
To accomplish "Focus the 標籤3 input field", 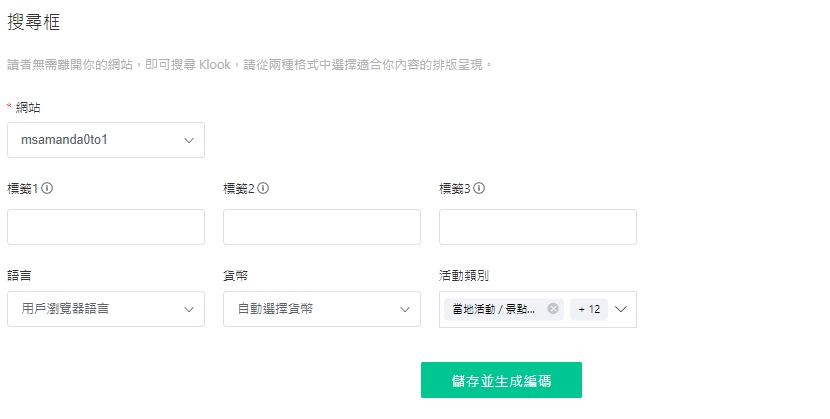I will tap(538, 227).
